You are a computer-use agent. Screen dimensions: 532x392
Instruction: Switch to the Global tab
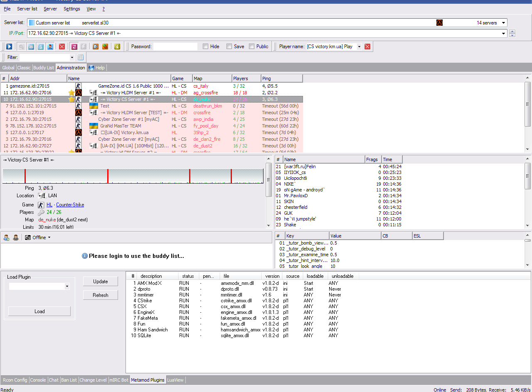coord(8,68)
